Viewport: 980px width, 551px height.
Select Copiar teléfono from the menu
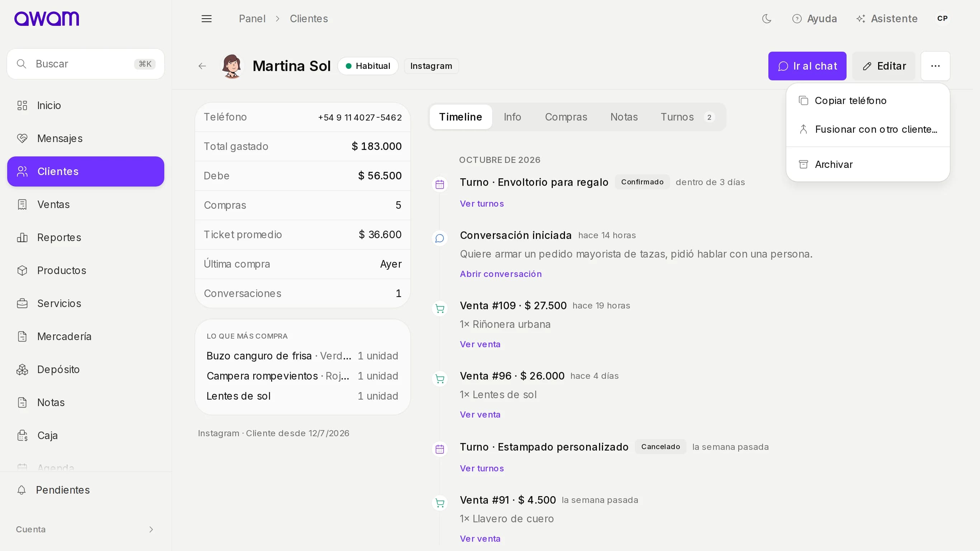[868, 100]
